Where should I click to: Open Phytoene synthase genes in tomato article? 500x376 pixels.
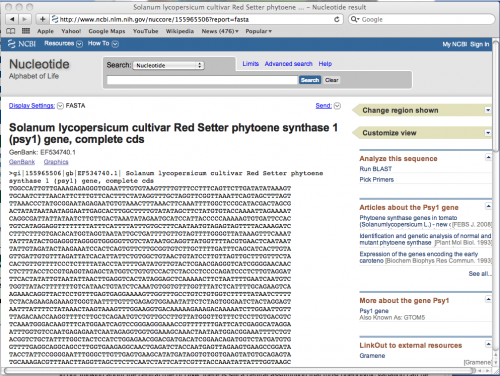[408, 221]
